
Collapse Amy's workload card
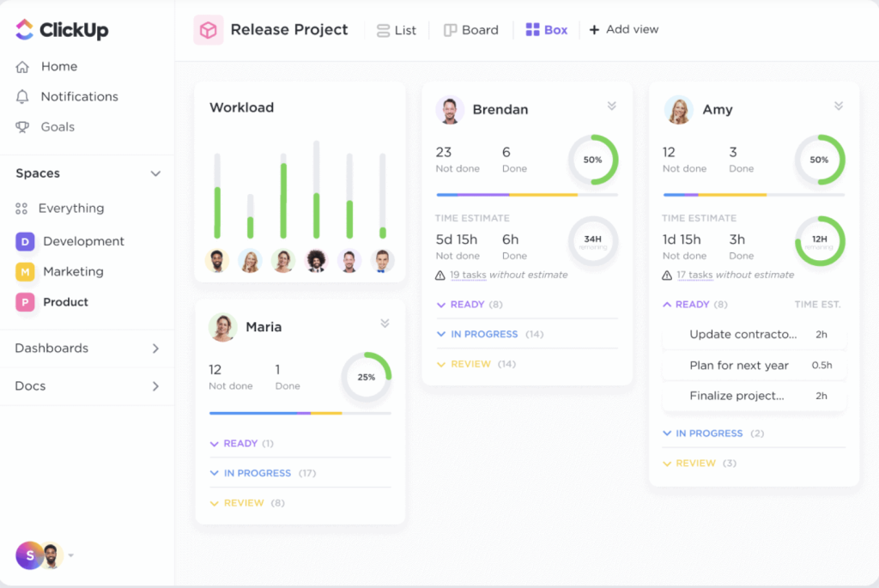(839, 106)
